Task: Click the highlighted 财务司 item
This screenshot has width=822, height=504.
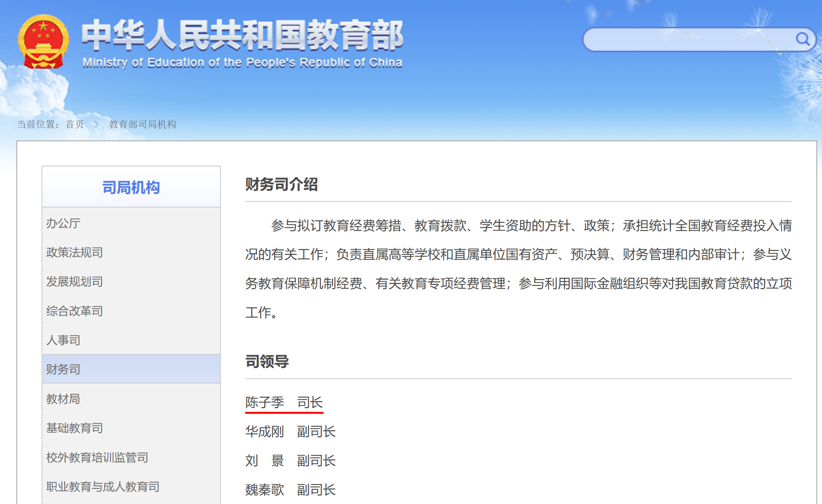Action: (63, 369)
